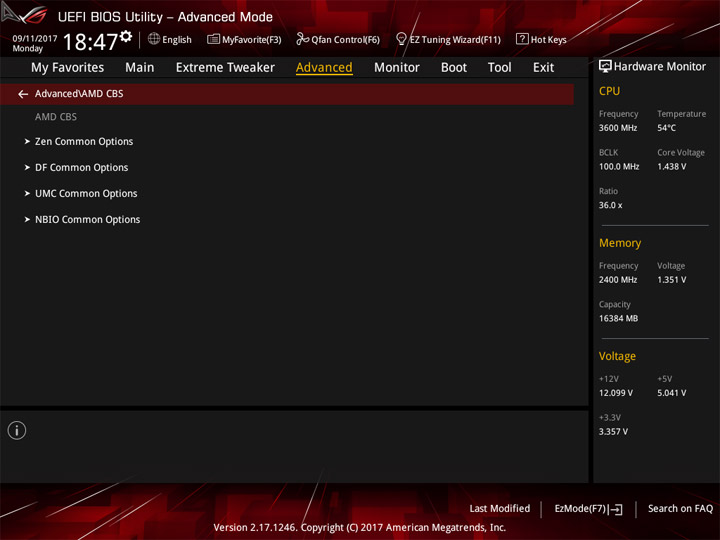Open the clock settings gear icon
The image size is (720, 540).
(126, 36)
